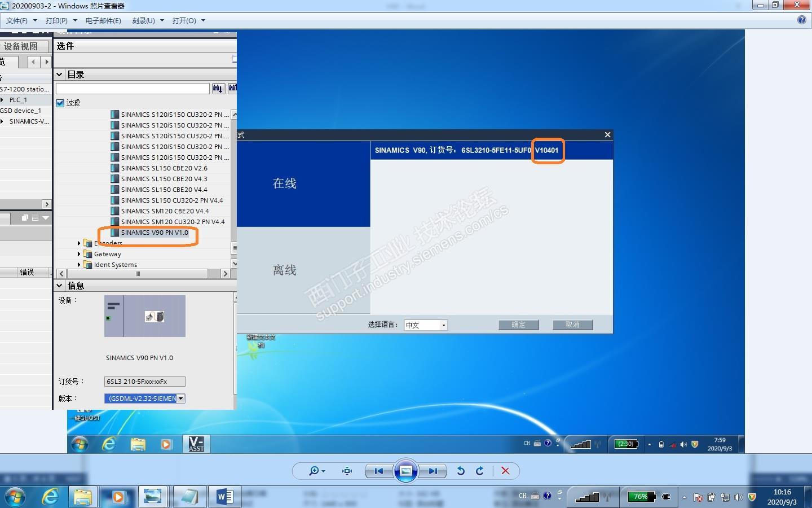The image size is (812, 508).
Task: Expand the SINAMICS-V device node
Action: pyautogui.click(x=2, y=121)
